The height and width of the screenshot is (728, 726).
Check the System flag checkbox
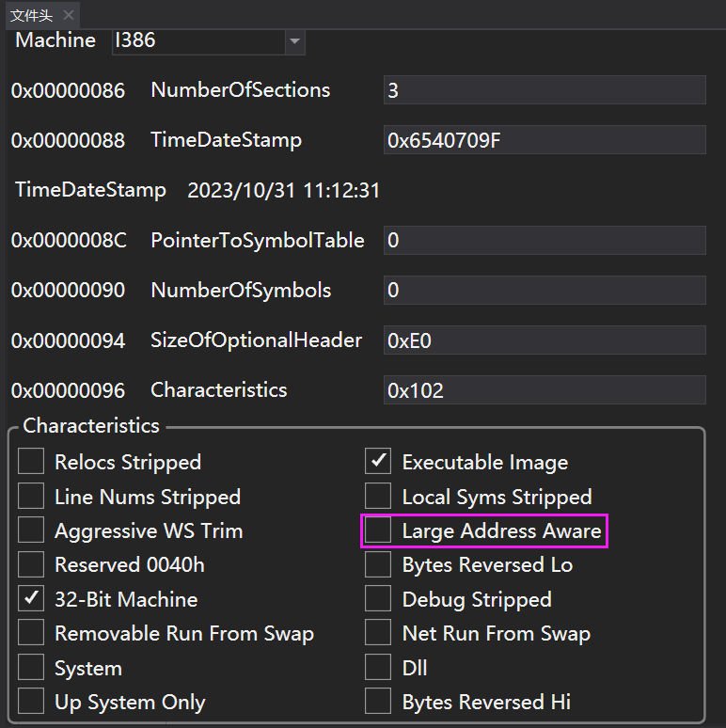[x=31, y=667]
